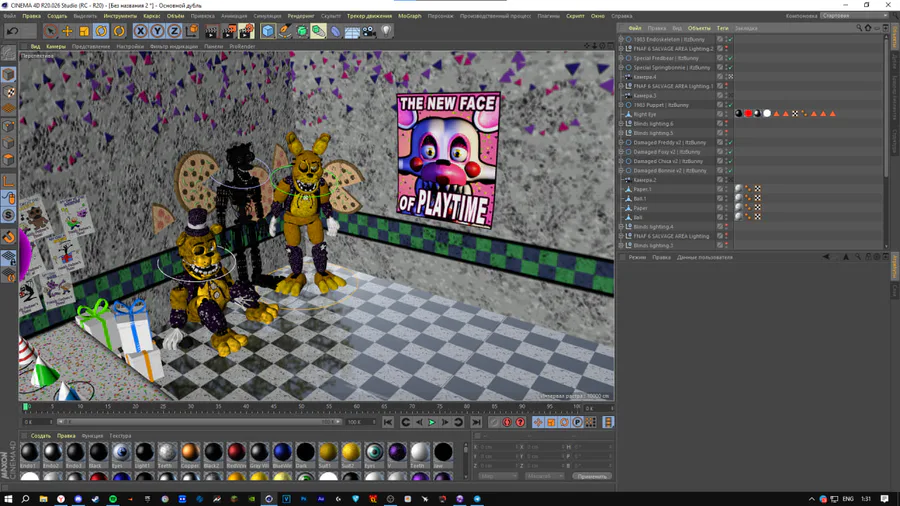Render view with first clapperboard icon

pos(212,31)
